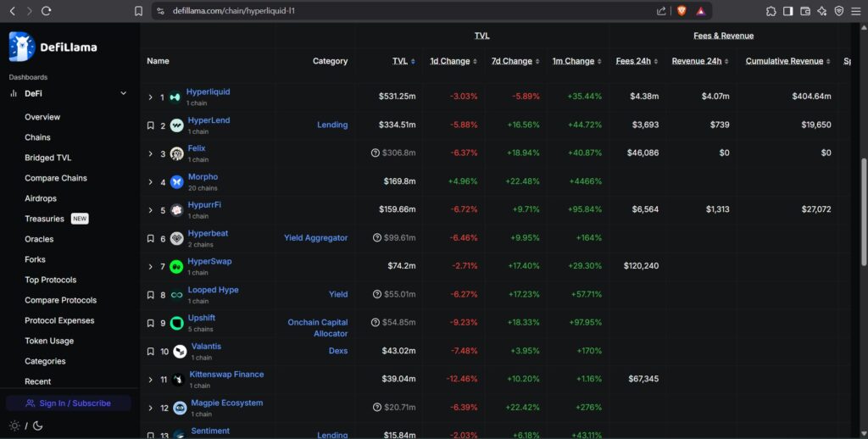
Task: Reload the page with refresh icon
Action: point(47,10)
